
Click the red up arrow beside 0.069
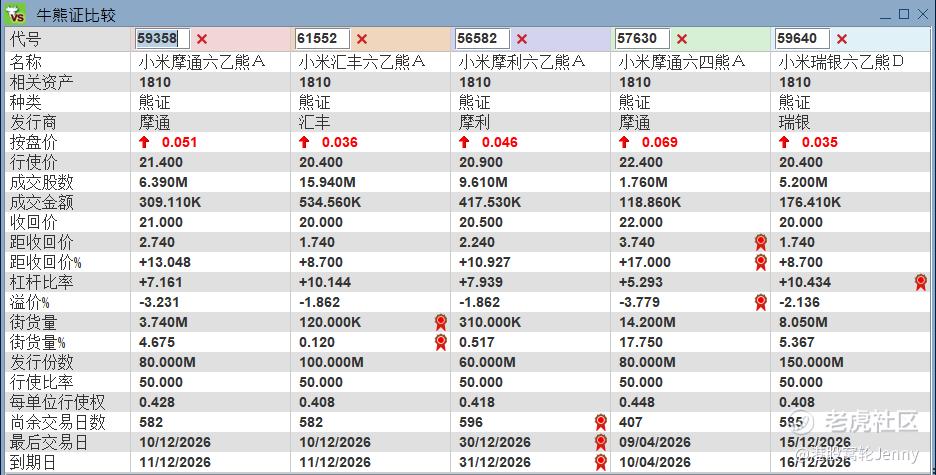[x=624, y=142]
